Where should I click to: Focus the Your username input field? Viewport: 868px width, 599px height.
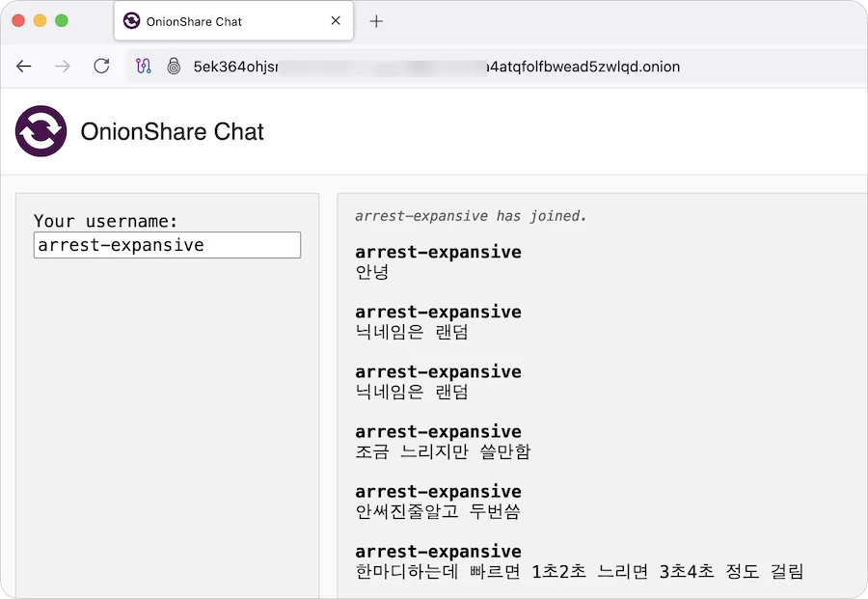[167, 245]
